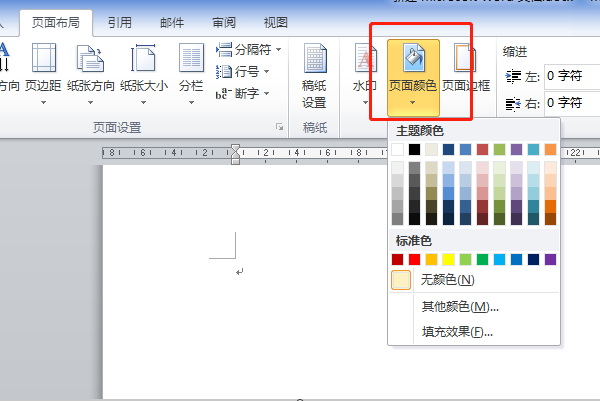Select standard orange-yellow swatch
The height and width of the screenshot is (401, 600).
432,259
